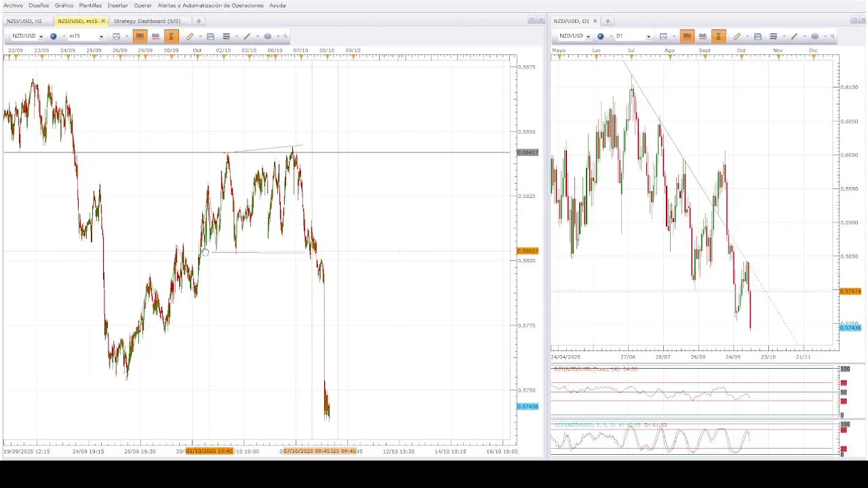This screenshot has height=488, width=868.
Task: Click the 0.58417 horizontal line price label
Action: click(528, 152)
